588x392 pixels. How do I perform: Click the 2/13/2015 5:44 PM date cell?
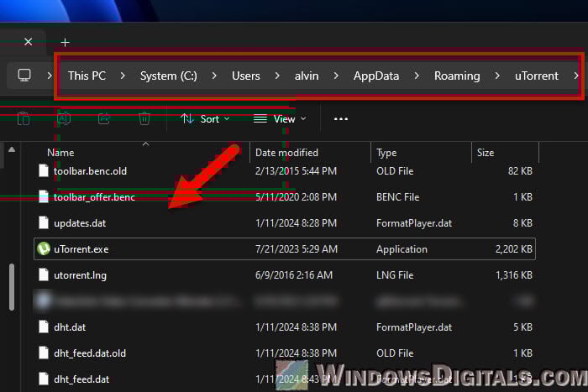point(296,171)
